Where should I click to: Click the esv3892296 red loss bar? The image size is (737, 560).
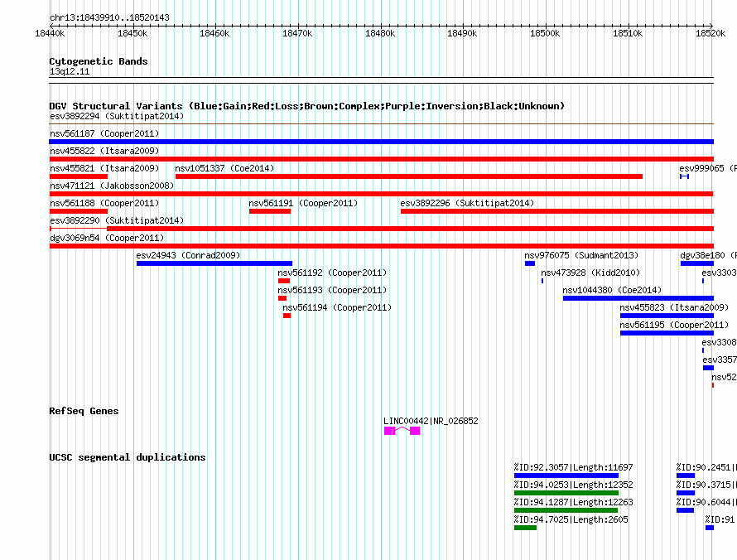(x=557, y=211)
